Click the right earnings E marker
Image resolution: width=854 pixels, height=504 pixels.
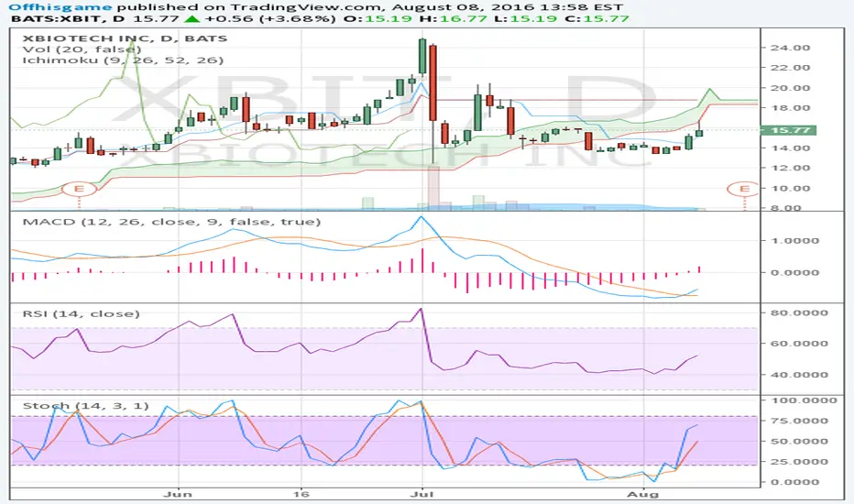(x=744, y=189)
